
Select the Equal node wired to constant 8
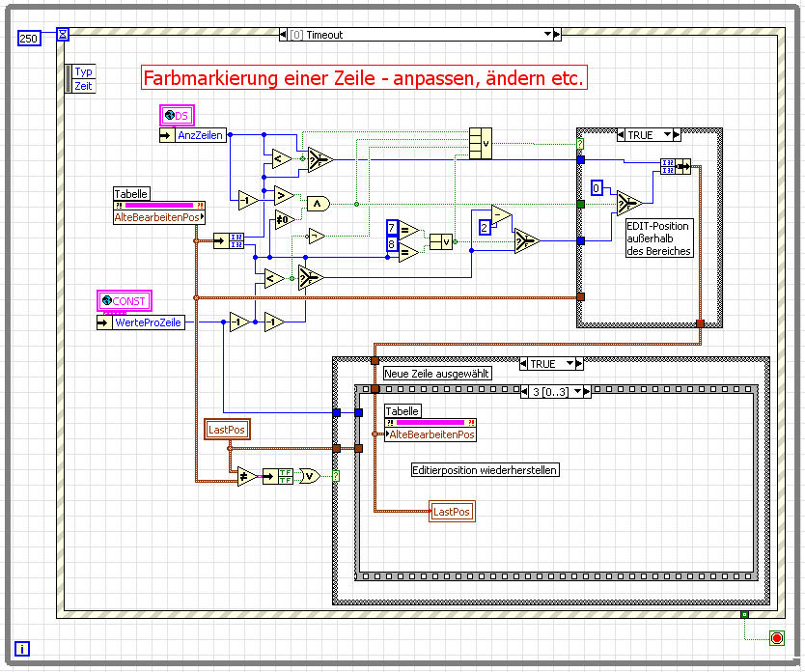[x=408, y=252]
